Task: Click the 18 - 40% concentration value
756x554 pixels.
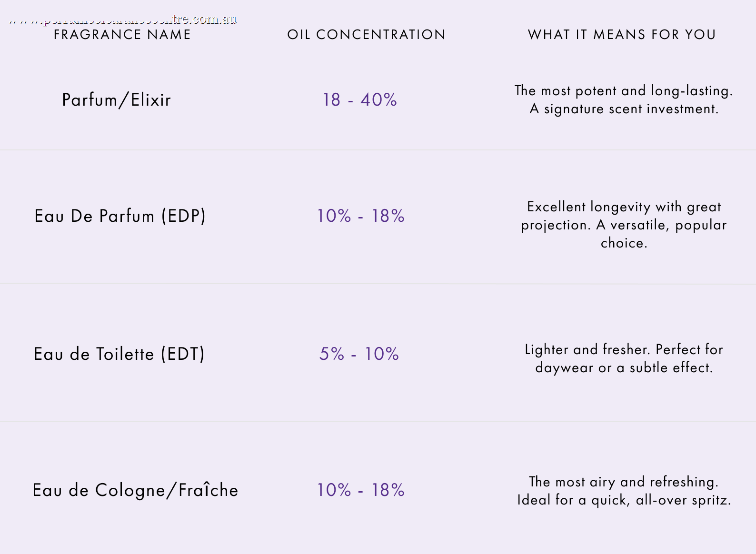Action: click(360, 100)
